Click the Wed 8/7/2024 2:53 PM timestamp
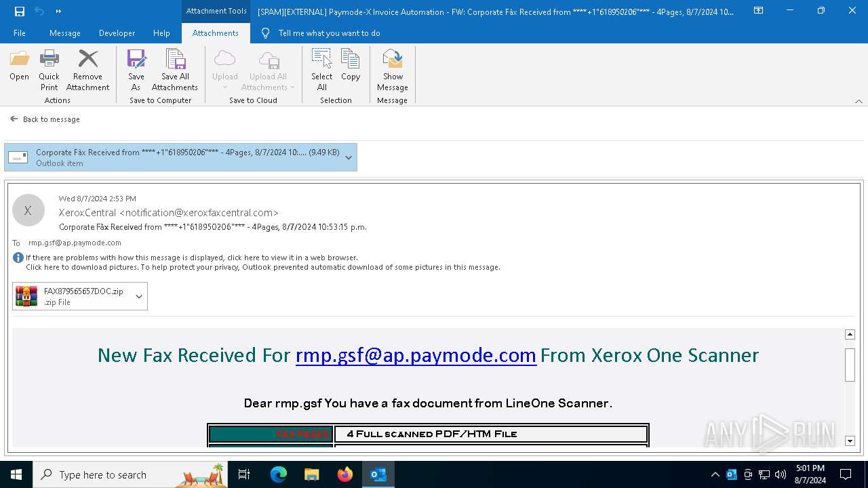The width and height of the screenshot is (868, 488). point(98,199)
